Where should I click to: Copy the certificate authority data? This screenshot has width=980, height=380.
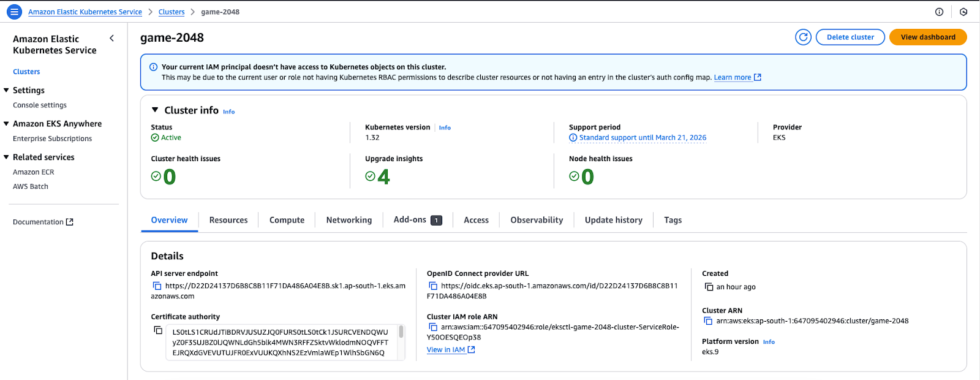158,330
